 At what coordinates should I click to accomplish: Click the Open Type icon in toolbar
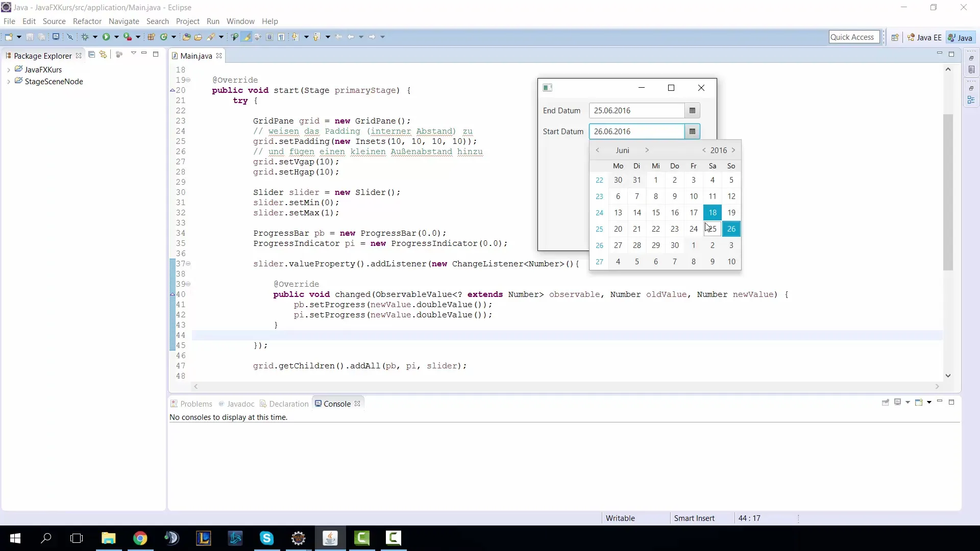[x=186, y=37]
